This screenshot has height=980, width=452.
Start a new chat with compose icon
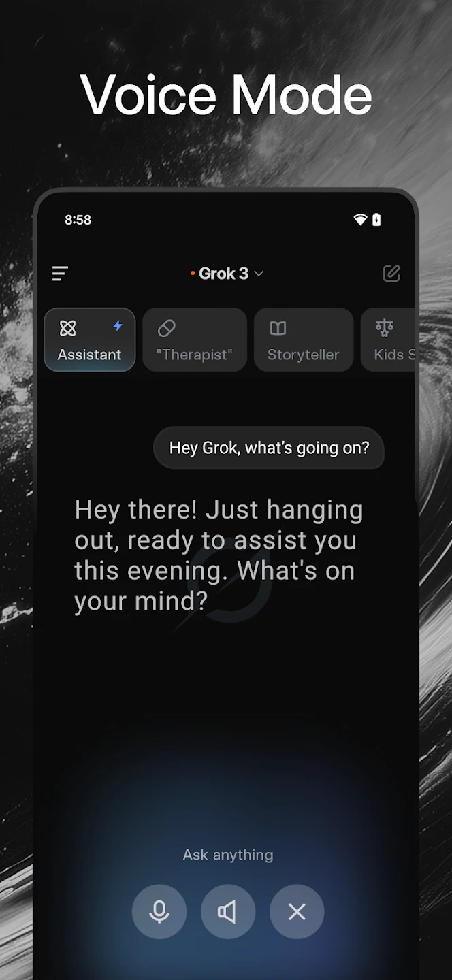click(x=391, y=274)
